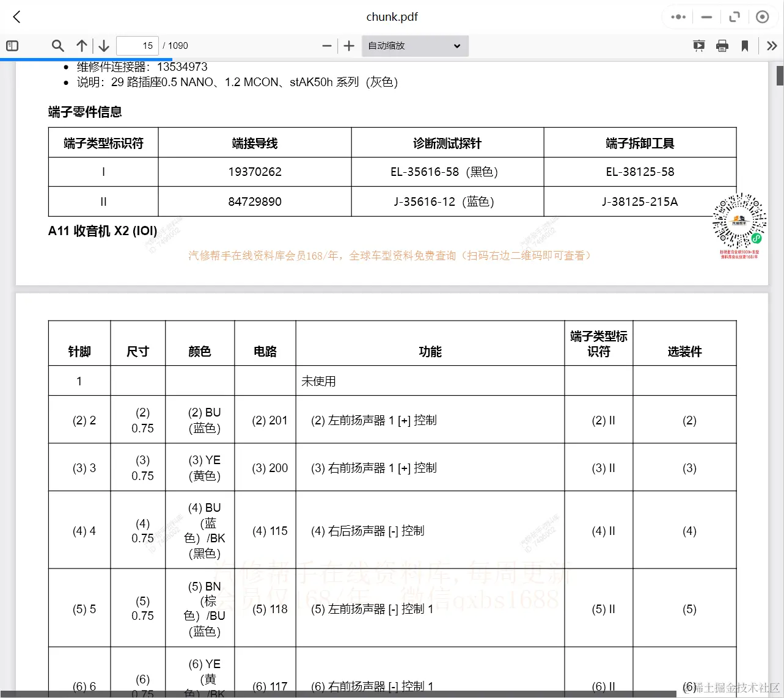Screen dimensions: 784x698
Task: Click the QR code image
Action: tap(739, 221)
